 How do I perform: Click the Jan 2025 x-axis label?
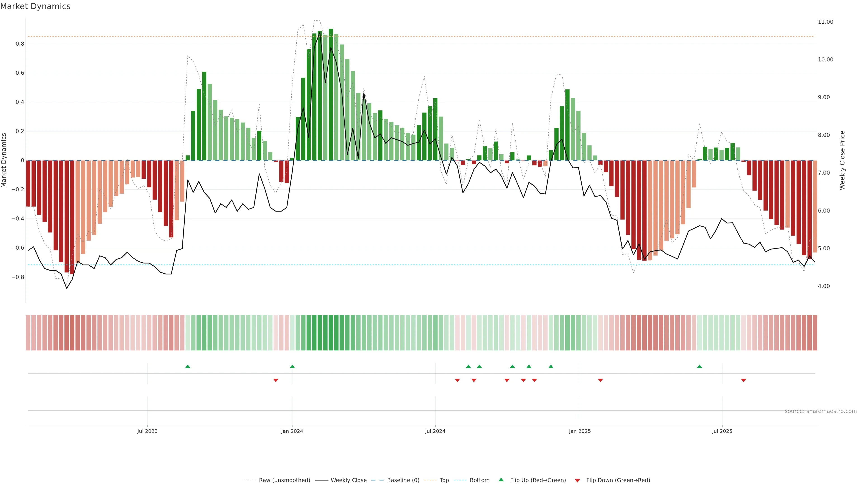click(580, 431)
